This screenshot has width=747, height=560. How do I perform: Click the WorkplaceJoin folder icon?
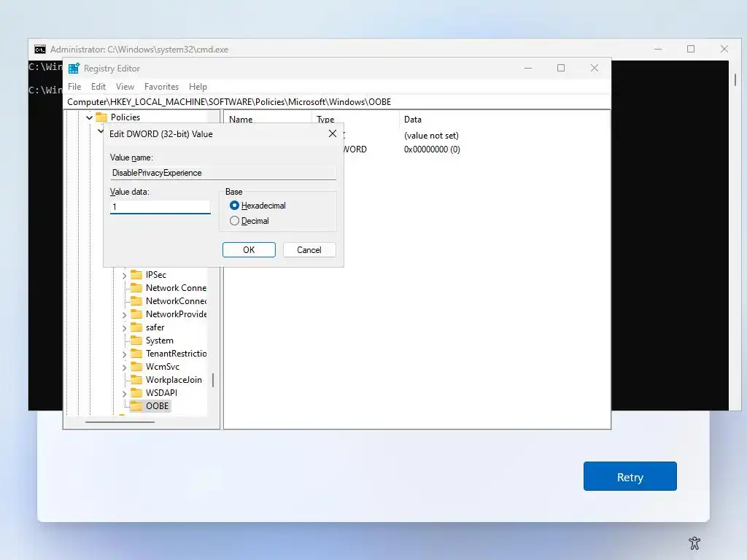click(x=136, y=379)
